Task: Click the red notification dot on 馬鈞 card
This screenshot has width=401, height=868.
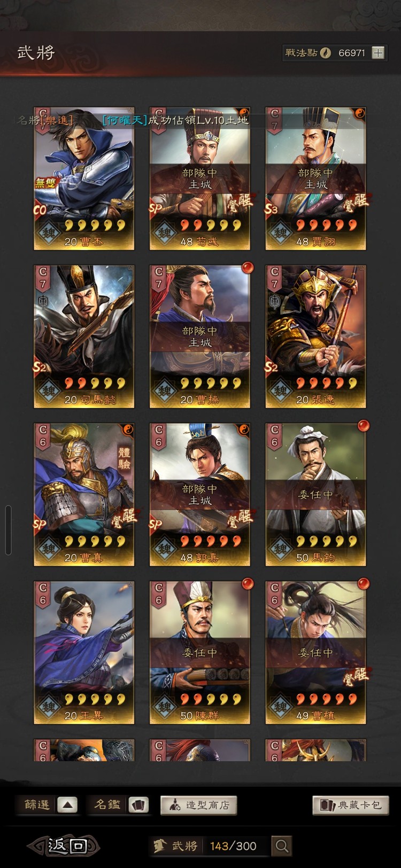Action: coord(364,426)
